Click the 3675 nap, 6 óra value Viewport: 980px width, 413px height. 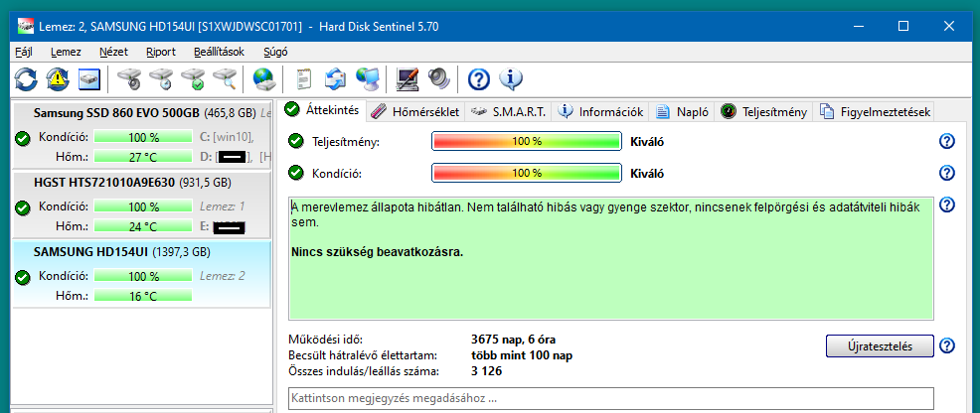(513, 340)
